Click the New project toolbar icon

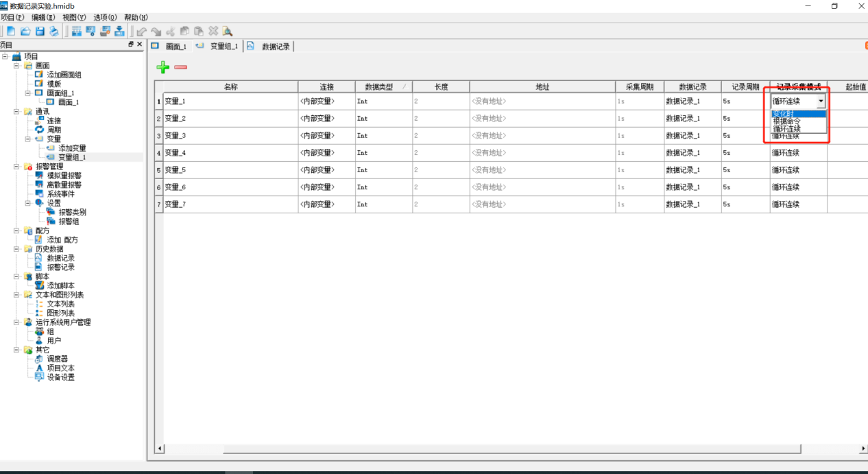point(11,31)
